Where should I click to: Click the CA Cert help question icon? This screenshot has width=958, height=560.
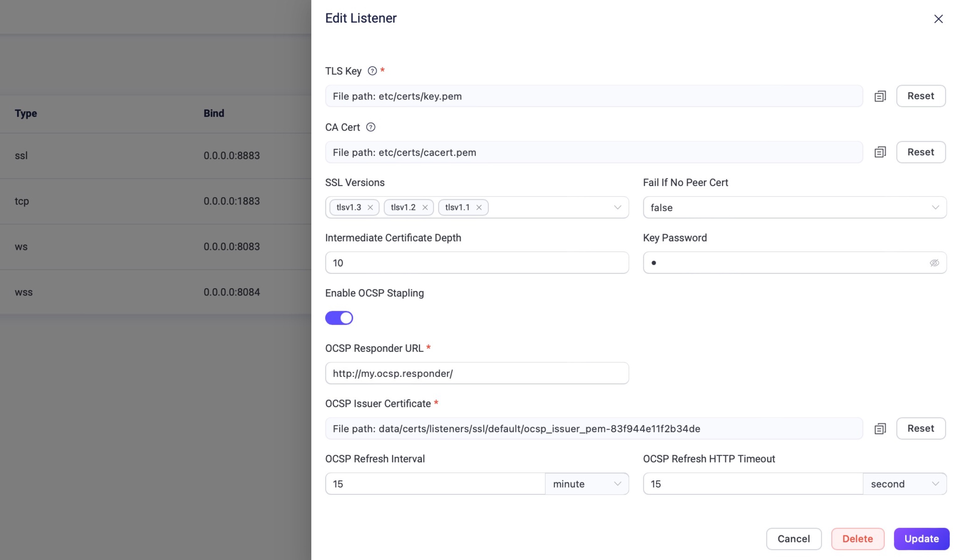tap(370, 127)
